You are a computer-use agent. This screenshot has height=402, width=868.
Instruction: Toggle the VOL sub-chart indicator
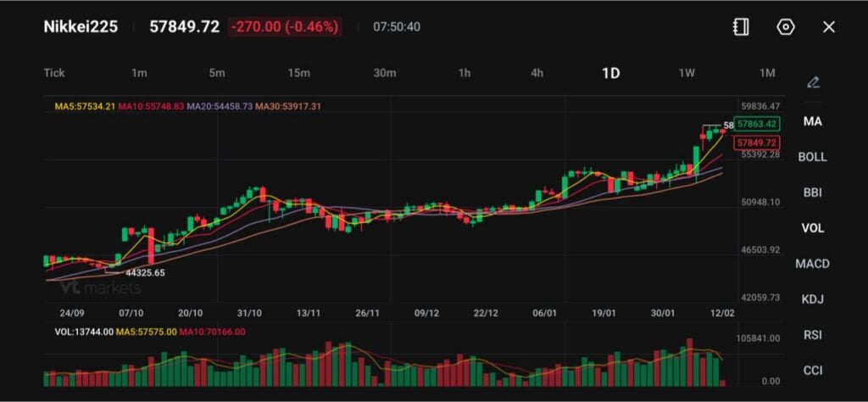(812, 228)
